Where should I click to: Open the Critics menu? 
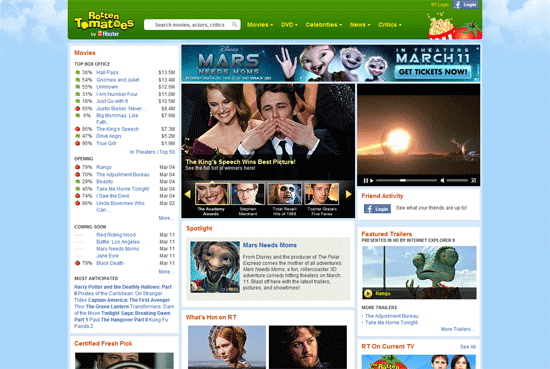pos(390,25)
